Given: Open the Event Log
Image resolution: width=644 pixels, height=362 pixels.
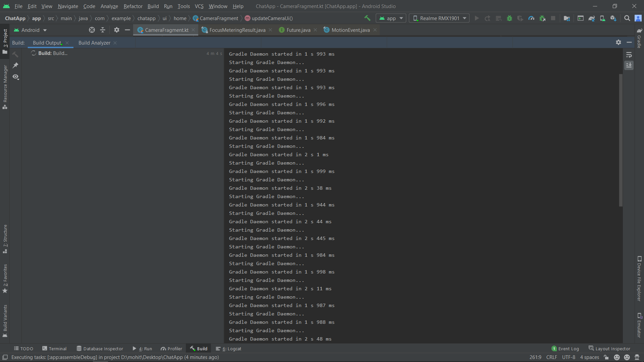Looking at the screenshot, I should click(565, 349).
